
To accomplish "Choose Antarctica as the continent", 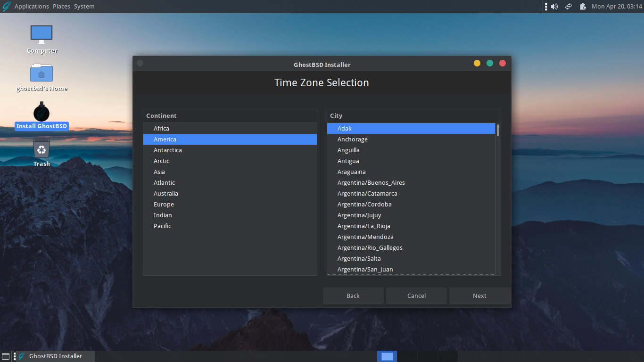I will click(x=230, y=150).
